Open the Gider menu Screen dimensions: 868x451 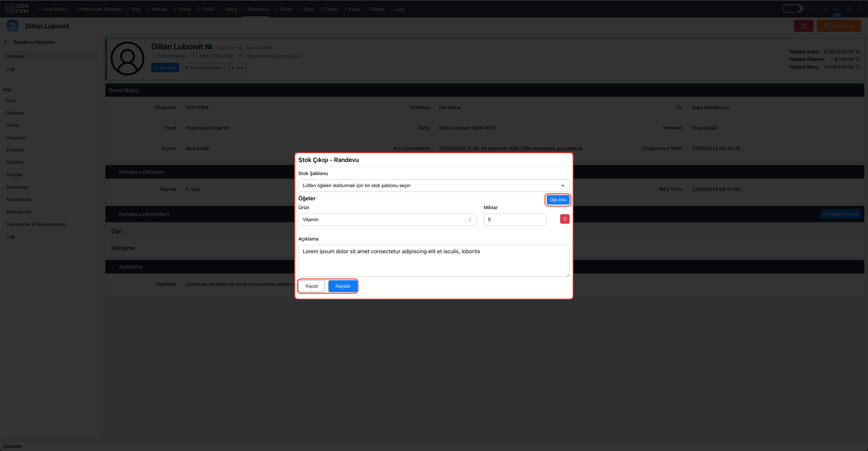[283, 9]
